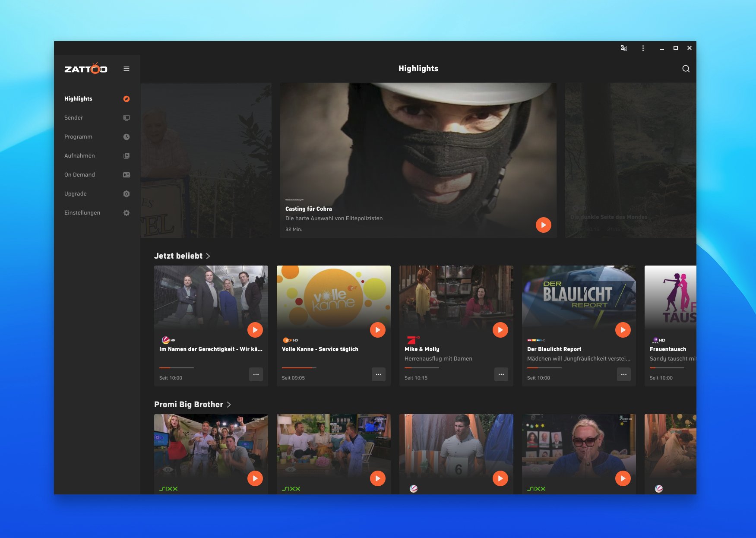Toggle the hamburger sidebar menu

point(127,69)
